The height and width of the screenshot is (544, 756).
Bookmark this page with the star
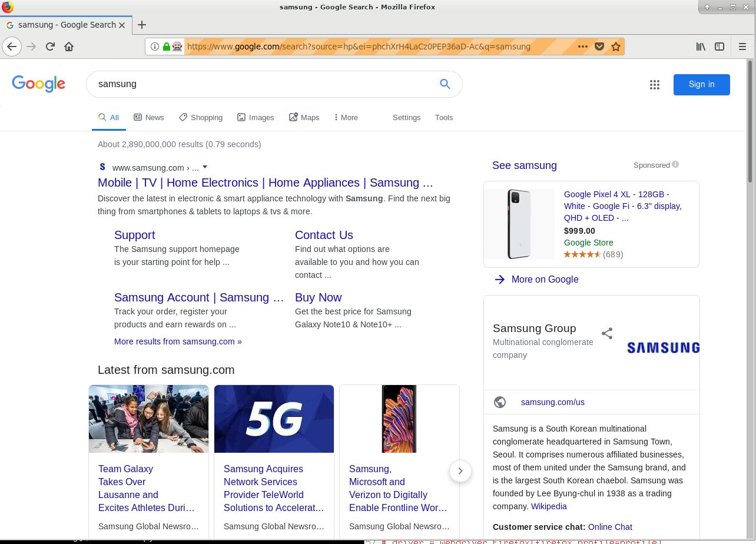click(616, 47)
